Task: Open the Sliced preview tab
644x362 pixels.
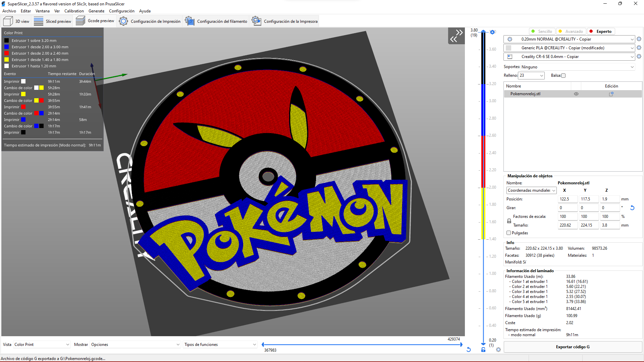Action: [x=53, y=21]
